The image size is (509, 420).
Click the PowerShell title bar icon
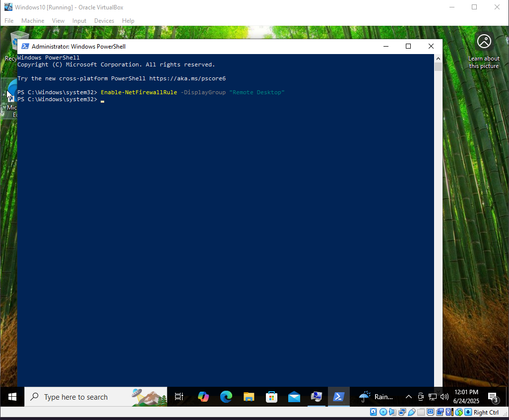click(25, 46)
